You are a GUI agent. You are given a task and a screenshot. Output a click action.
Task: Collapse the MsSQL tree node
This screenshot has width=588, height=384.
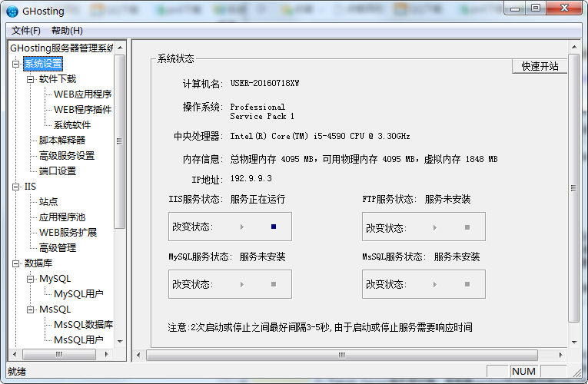pyautogui.click(x=31, y=310)
